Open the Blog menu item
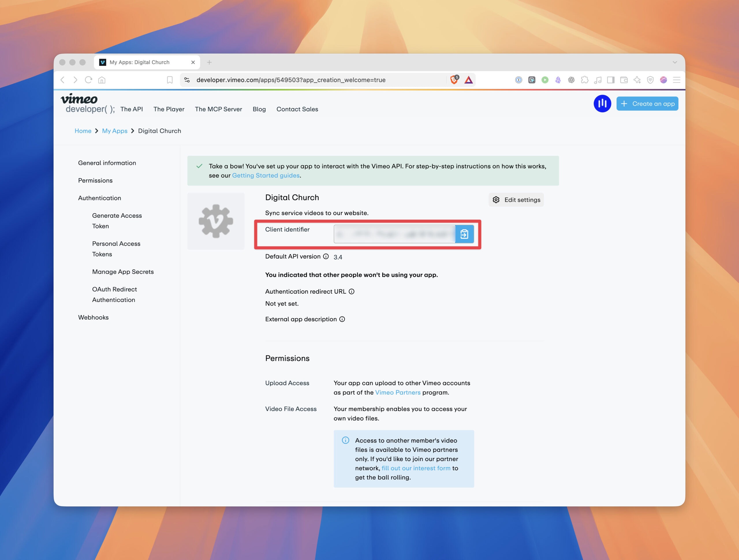This screenshot has width=739, height=560. [x=259, y=109]
